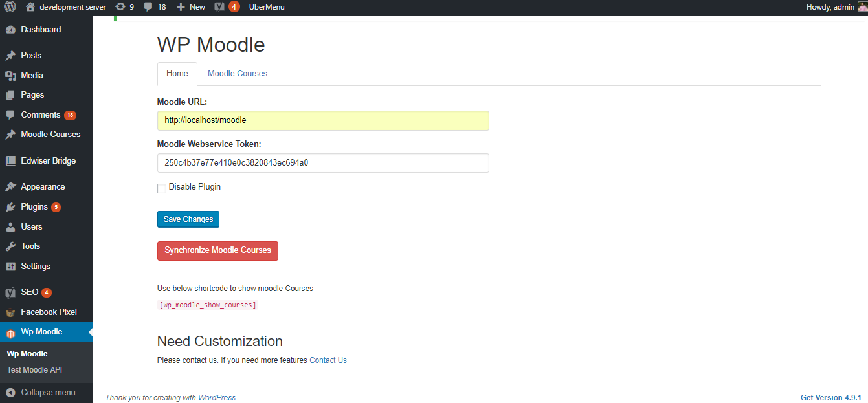The width and height of the screenshot is (868, 403).
Task: Select the Home tab
Action: point(177,74)
